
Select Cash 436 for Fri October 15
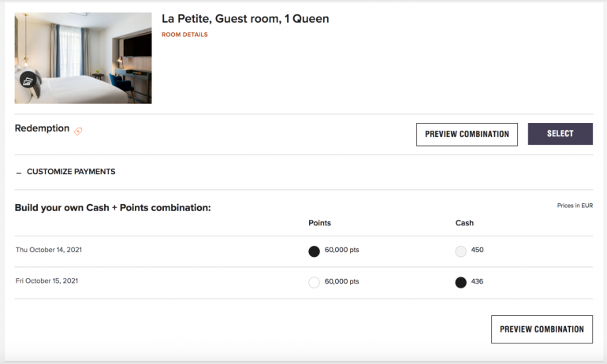pos(461,282)
